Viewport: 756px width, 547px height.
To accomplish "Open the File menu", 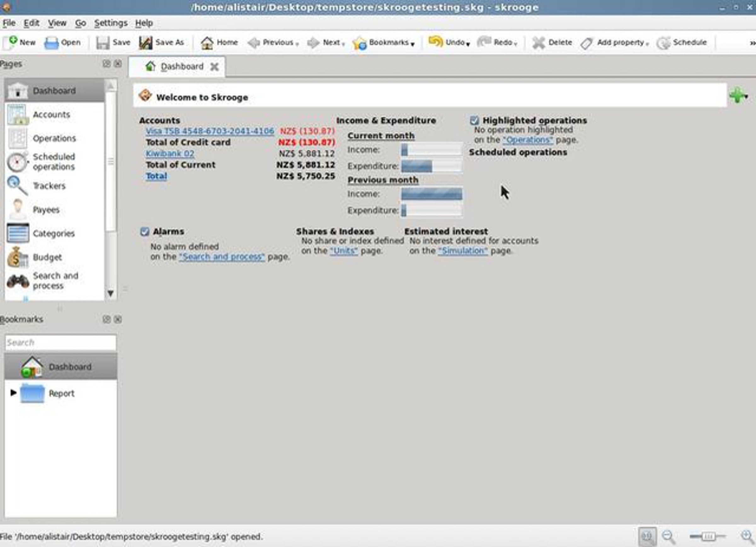I will tap(9, 23).
